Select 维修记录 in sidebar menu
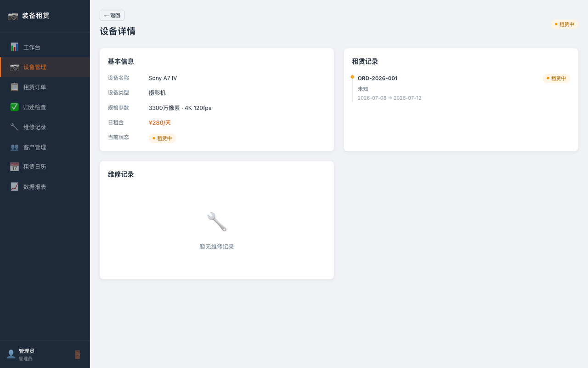This screenshot has height=368, width=588. (45, 127)
